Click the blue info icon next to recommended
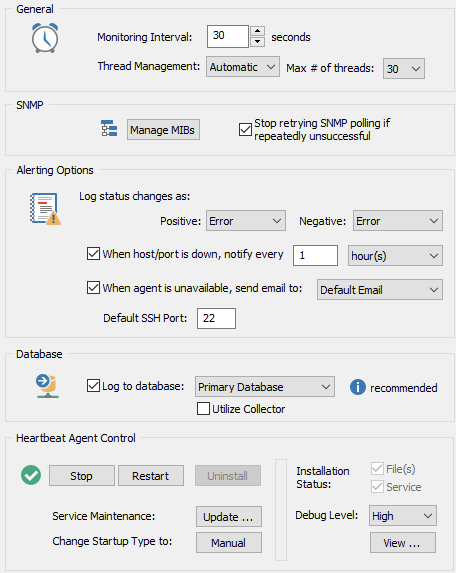 358,387
